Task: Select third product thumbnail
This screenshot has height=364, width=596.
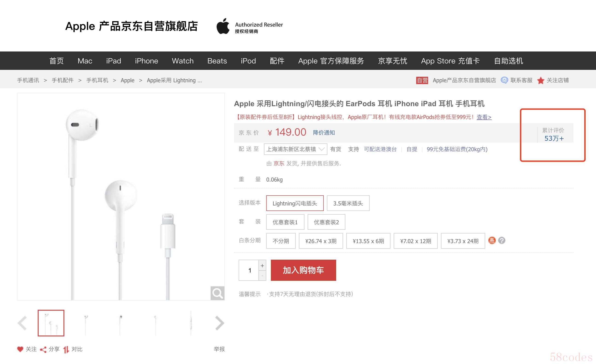Action: (x=120, y=323)
